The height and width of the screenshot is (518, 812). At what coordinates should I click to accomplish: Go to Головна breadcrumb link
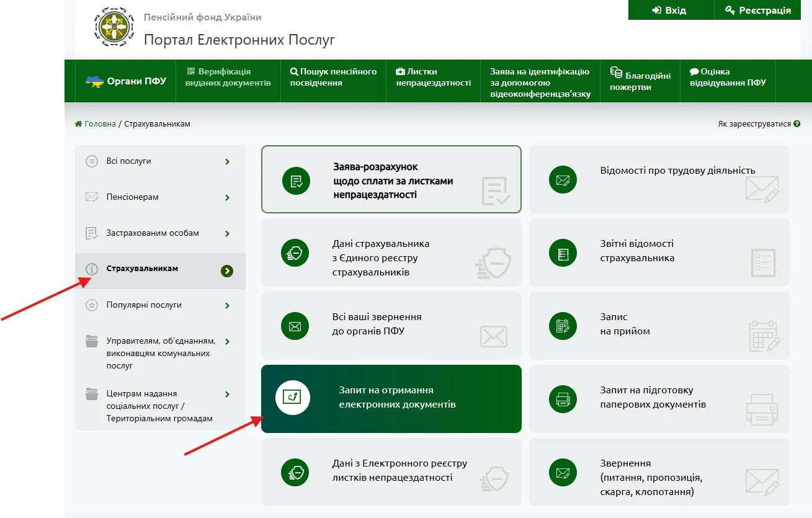pyautogui.click(x=100, y=124)
